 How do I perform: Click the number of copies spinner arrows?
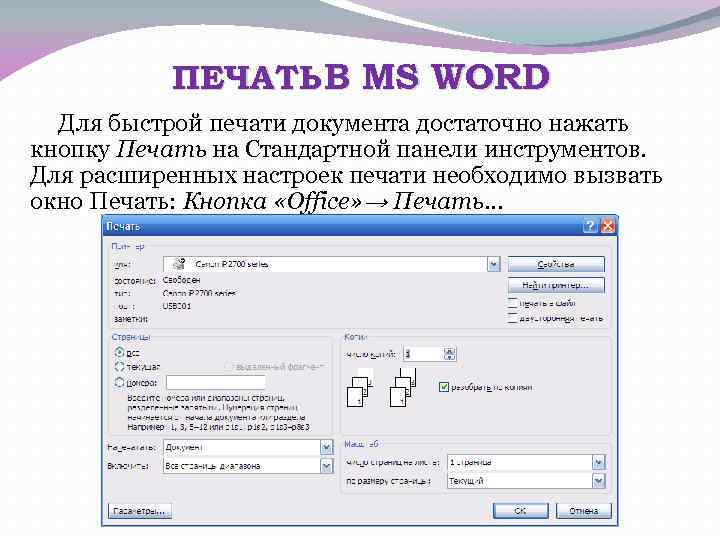click(x=450, y=354)
